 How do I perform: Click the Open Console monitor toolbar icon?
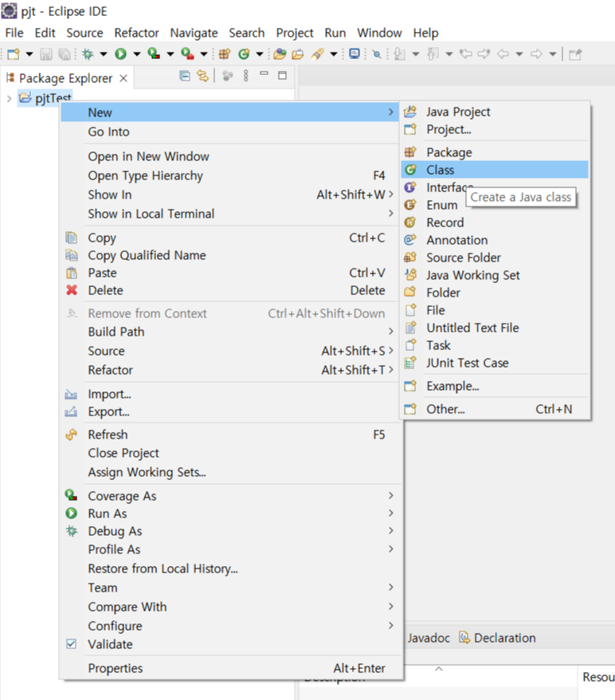[355, 54]
